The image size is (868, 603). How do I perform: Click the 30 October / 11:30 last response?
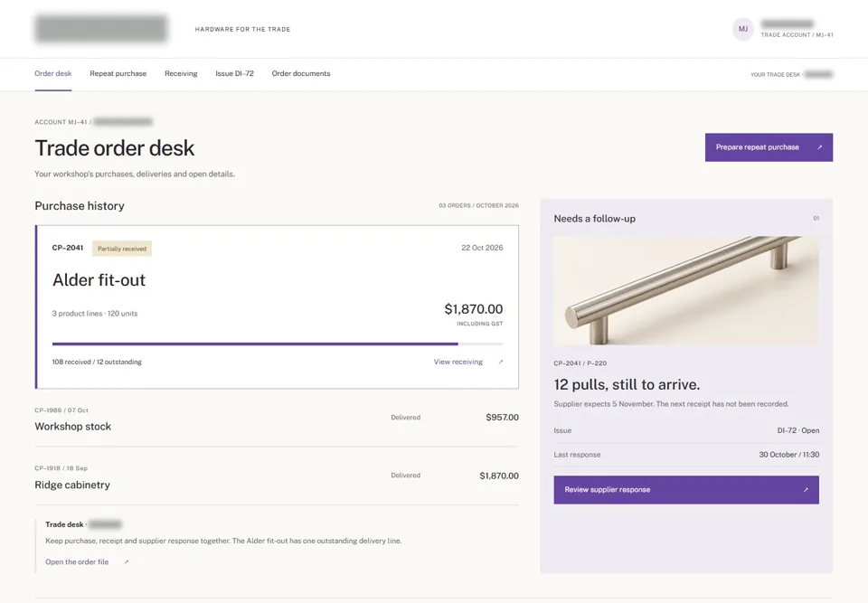[788, 455]
